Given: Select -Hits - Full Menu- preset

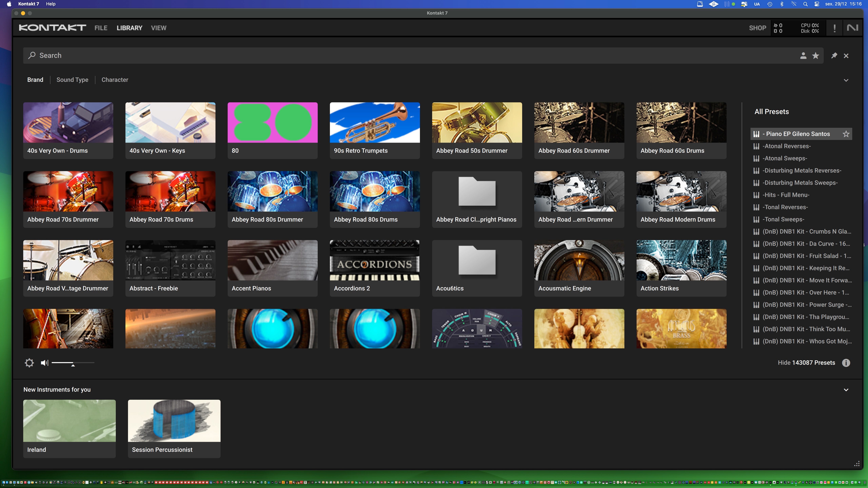Looking at the screenshot, I should click(801, 195).
